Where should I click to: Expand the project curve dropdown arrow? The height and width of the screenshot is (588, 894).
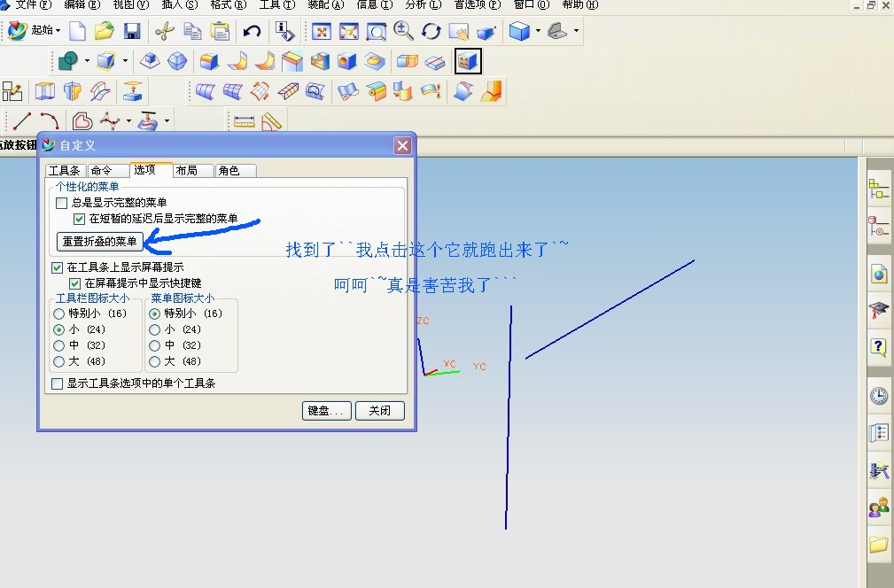click(167, 120)
